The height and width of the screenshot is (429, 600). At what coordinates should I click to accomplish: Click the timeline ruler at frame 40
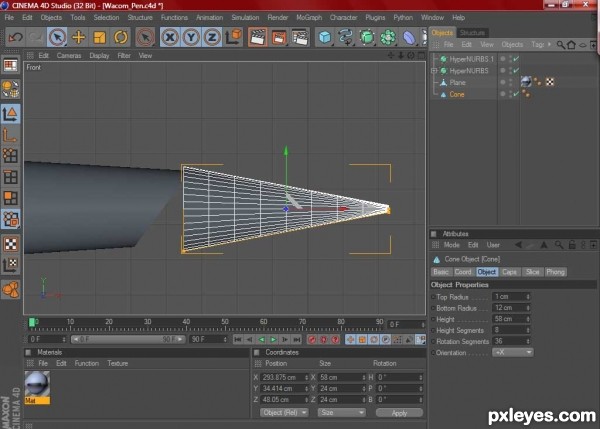click(186, 324)
